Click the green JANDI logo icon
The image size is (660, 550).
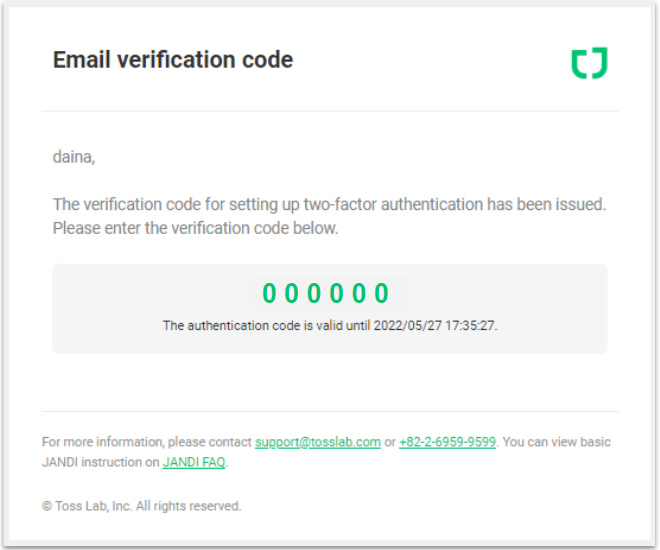pyautogui.click(x=589, y=63)
